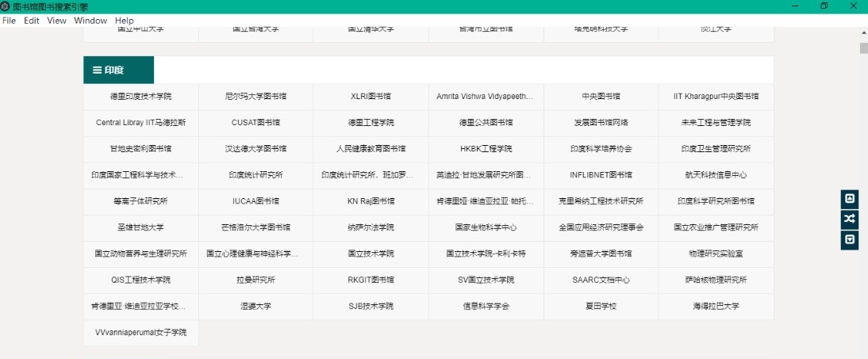The height and width of the screenshot is (359, 868).
Task: Visit 发展图书馆网络
Action: [x=601, y=123]
